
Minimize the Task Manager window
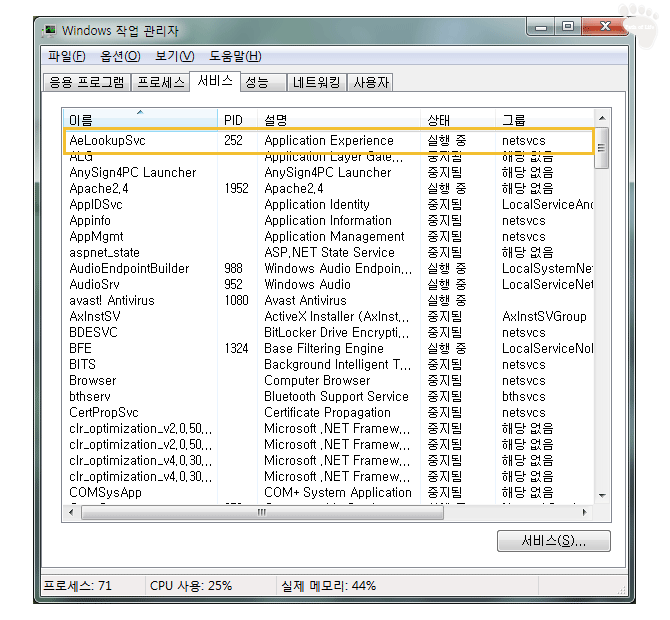pos(541,27)
